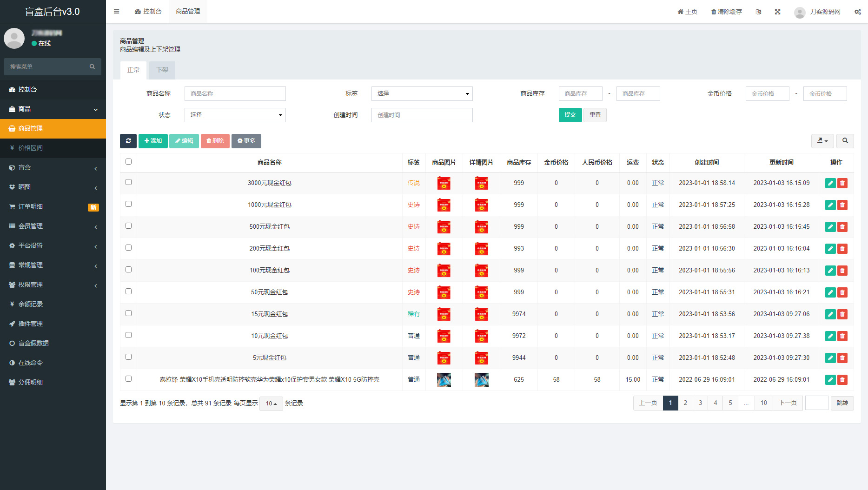Check the box for 500元现金红包 row
868x490 pixels.
[x=129, y=226]
